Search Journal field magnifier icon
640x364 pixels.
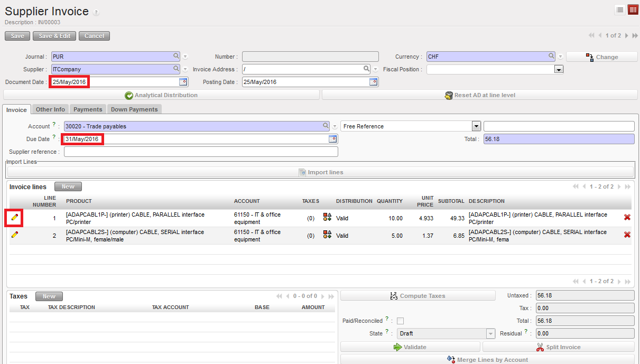176,56
